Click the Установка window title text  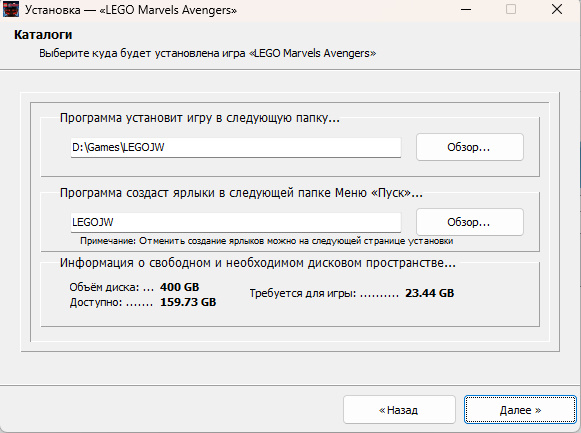[x=131, y=10]
